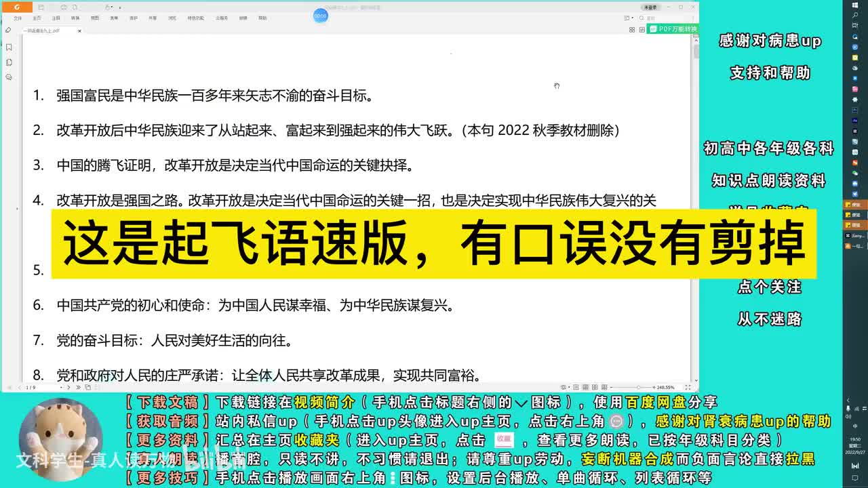Open the comments panel icon
This screenshot has height=488, width=868.
pyautogui.click(x=9, y=77)
